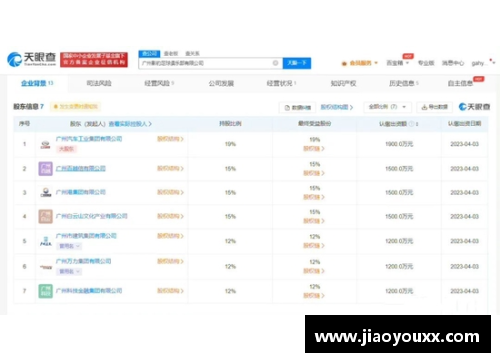Switch to 自主信息 tab

pos(460,83)
